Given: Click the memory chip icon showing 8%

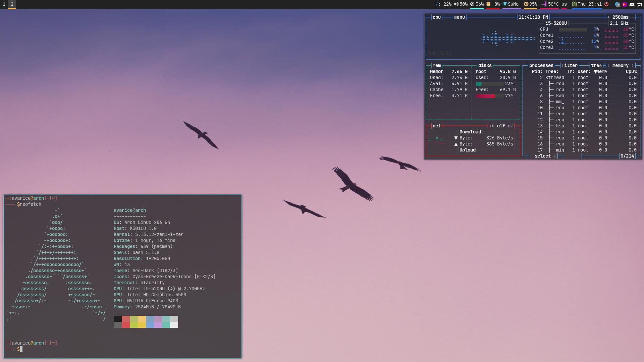Looking at the screenshot, I should click(489, 4).
